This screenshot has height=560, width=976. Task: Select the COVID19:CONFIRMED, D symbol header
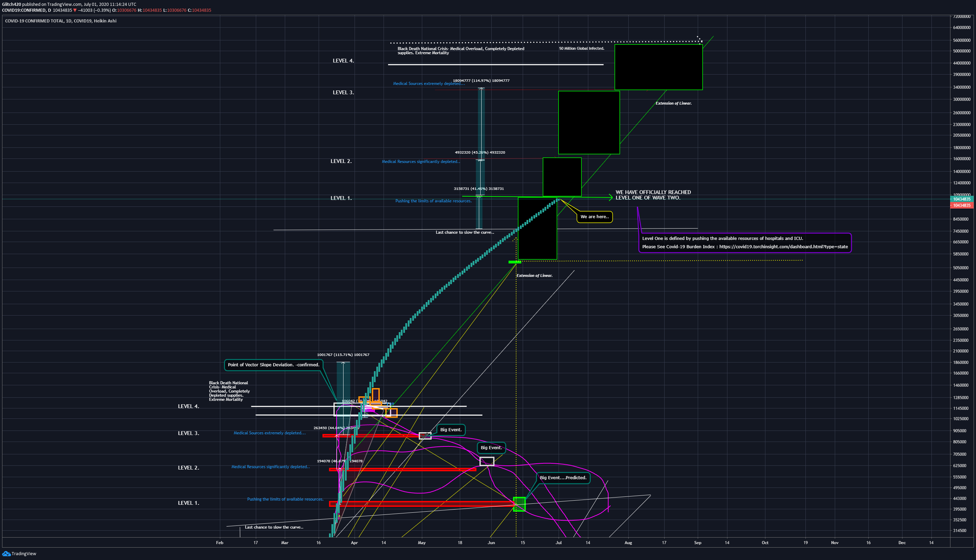[x=27, y=10]
